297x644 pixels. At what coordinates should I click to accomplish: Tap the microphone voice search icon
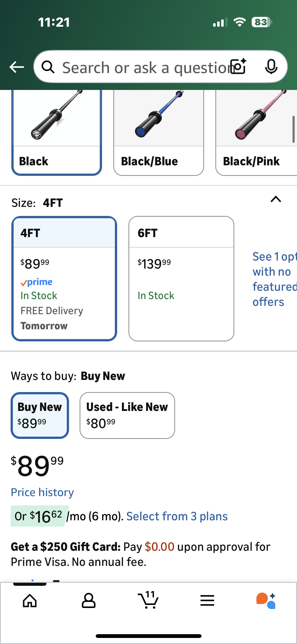pyautogui.click(x=271, y=67)
